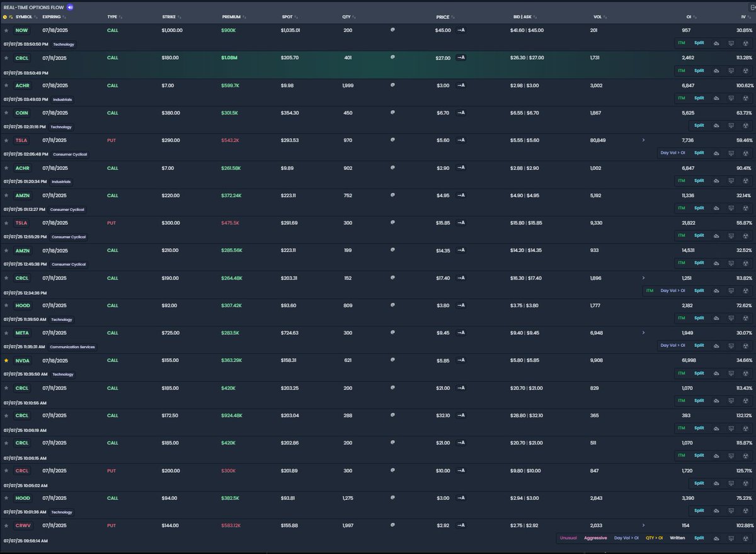Sort by the QTY column
This screenshot has width=756, height=554.
point(350,17)
